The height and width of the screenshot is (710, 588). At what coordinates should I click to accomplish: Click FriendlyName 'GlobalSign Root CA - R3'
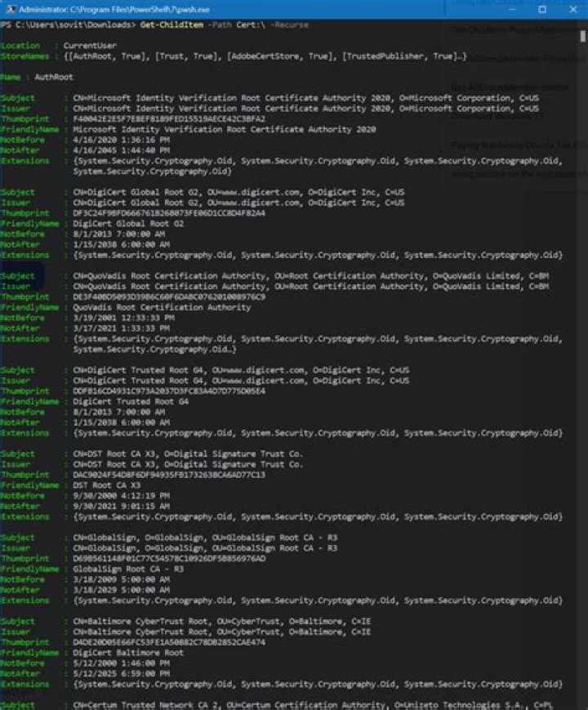pos(128,569)
